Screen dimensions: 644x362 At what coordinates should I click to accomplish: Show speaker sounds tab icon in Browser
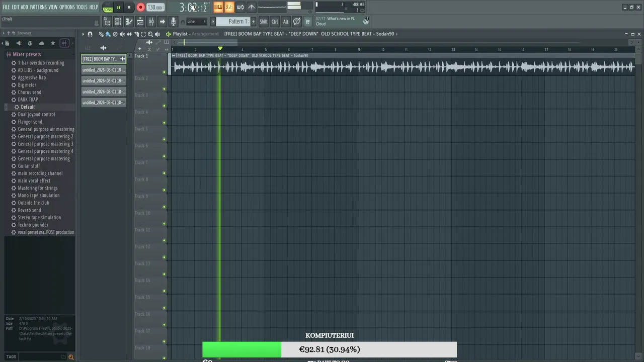click(19, 43)
